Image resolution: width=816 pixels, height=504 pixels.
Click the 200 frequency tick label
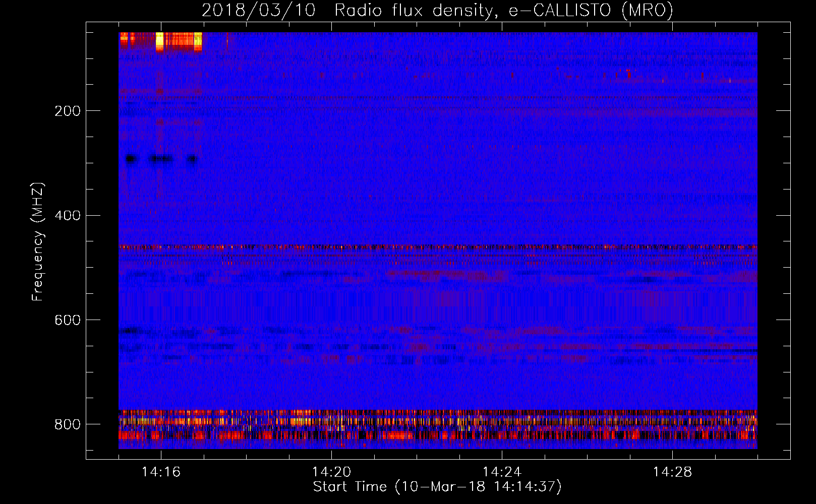coord(68,111)
